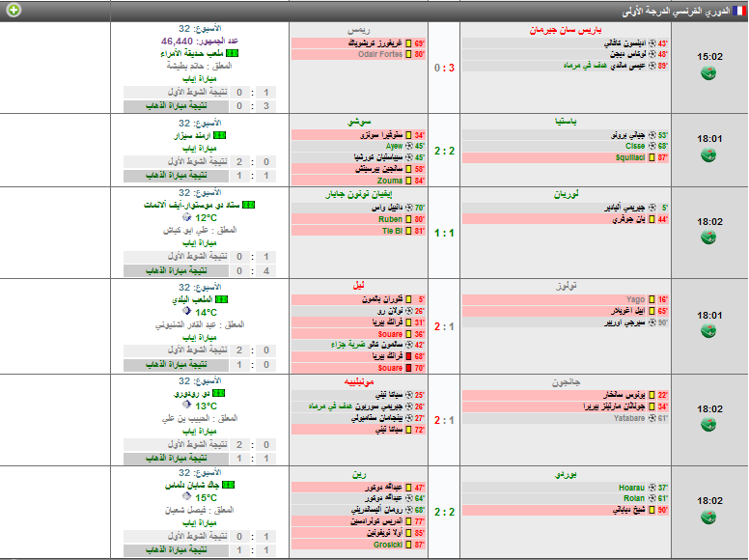Click the 2 : 1 score of Guingamp match
Image resolution: width=749 pixels, height=560 pixels.
pos(444,420)
